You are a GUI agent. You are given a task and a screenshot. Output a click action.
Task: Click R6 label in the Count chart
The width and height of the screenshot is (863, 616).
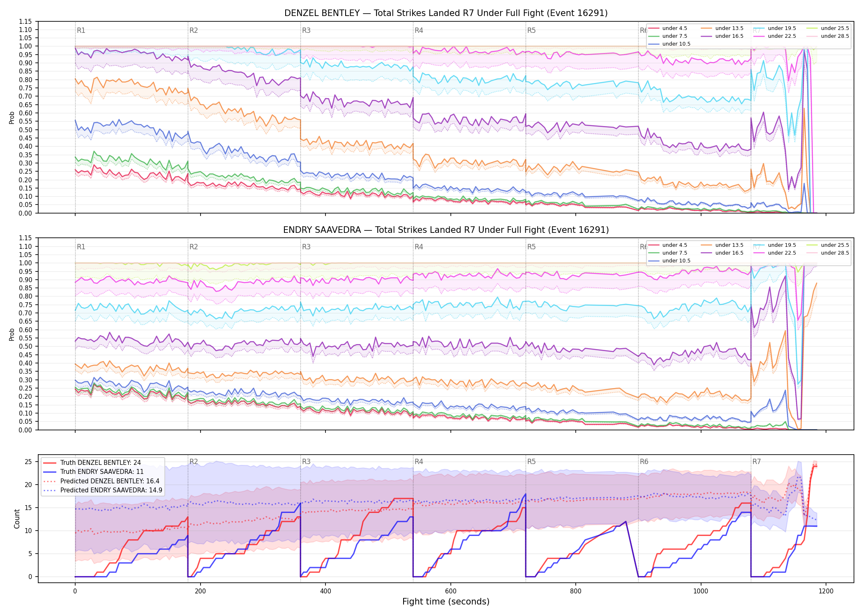[x=644, y=462]
